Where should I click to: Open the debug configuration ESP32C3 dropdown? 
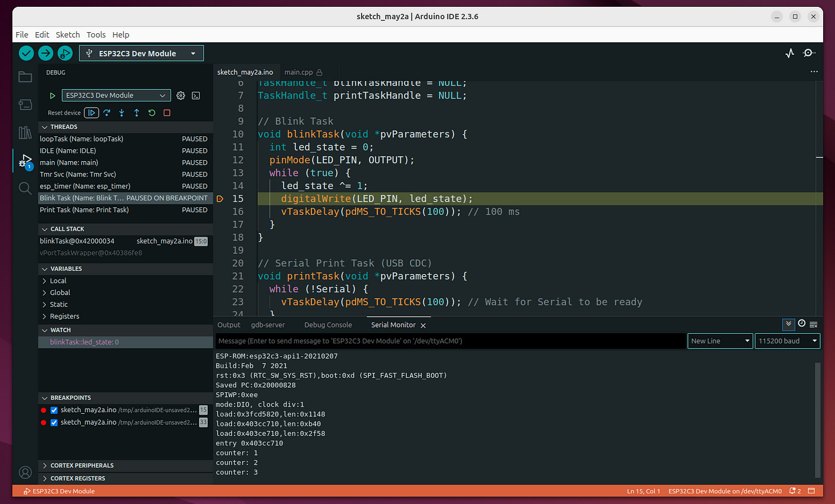click(115, 95)
